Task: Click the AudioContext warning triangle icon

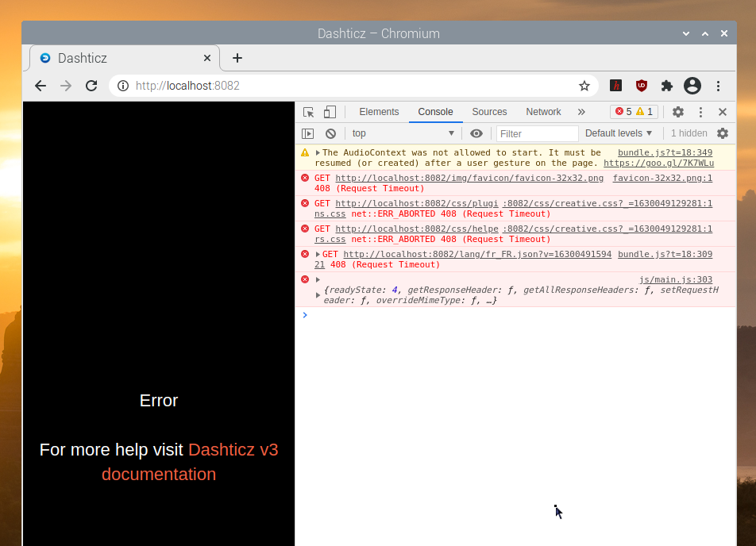Action: [305, 152]
